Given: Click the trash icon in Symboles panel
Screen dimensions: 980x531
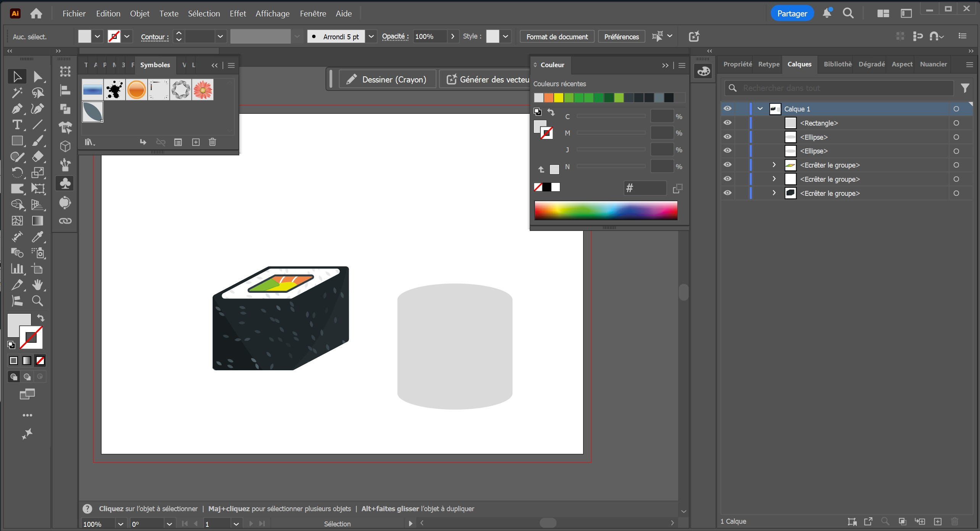Looking at the screenshot, I should [213, 142].
